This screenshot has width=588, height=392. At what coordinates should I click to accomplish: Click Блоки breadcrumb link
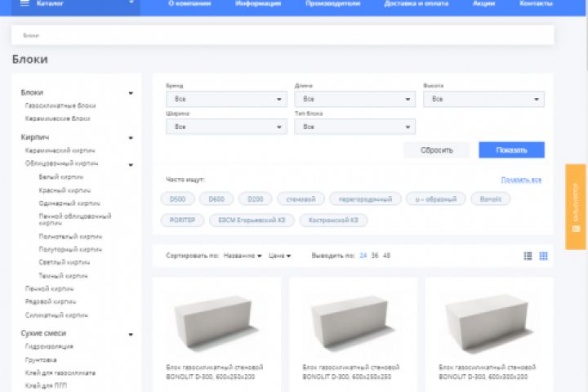(x=31, y=36)
